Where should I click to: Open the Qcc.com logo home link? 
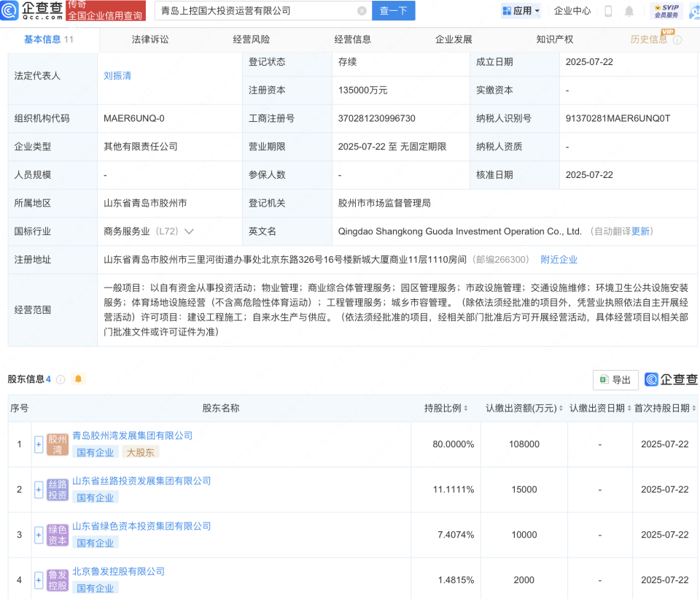(x=31, y=10)
